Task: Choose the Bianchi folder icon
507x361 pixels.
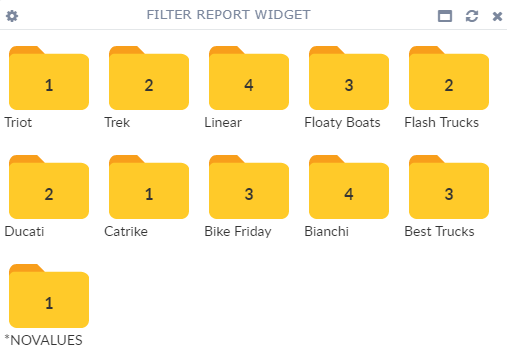Action: pos(349,187)
